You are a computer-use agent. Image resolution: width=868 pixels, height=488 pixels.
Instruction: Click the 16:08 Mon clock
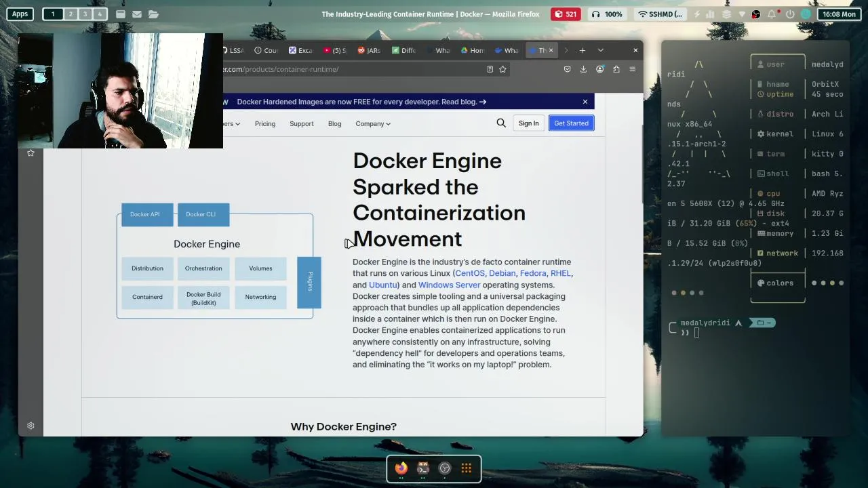[x=839, y=14]
